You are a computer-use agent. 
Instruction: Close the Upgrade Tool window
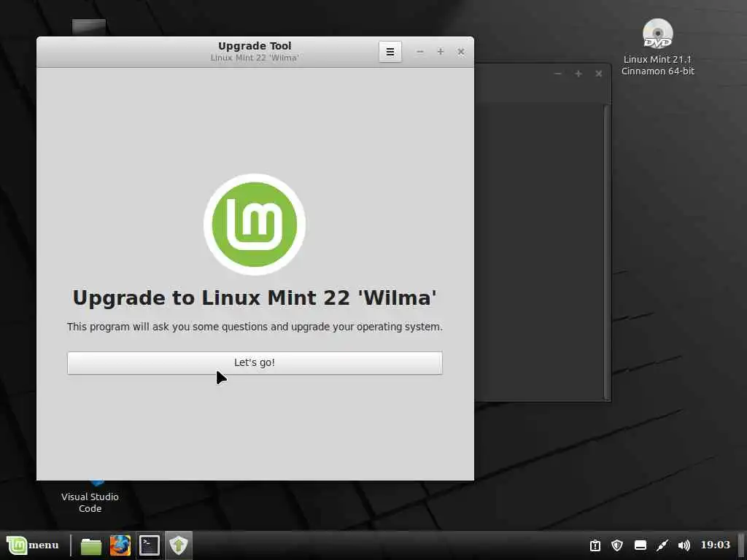tap(461, 52)
